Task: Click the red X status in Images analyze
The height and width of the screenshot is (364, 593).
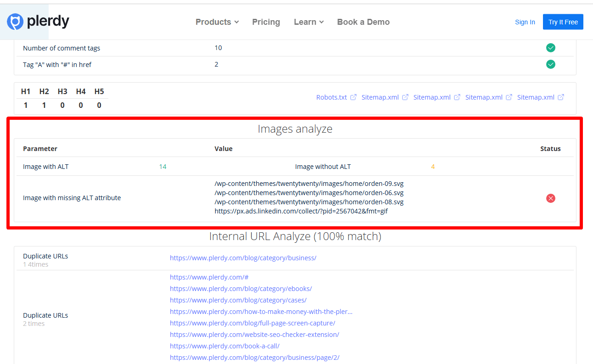Action: 551,198
